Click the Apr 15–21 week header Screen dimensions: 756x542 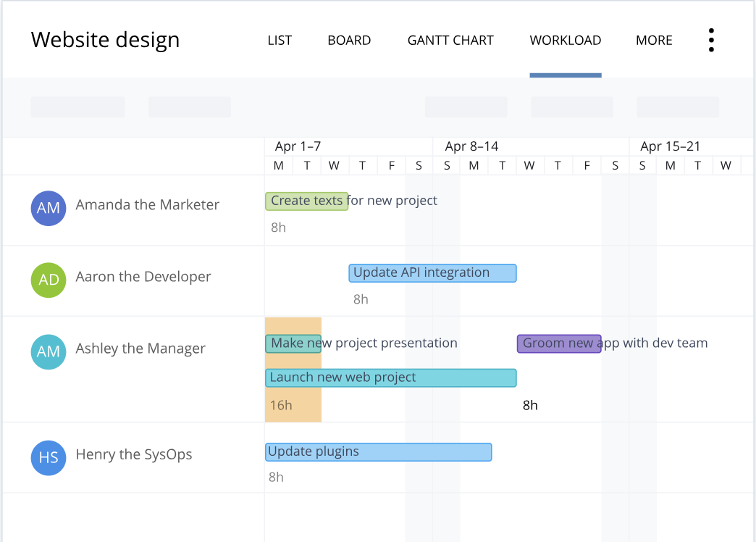click(670, 146)
